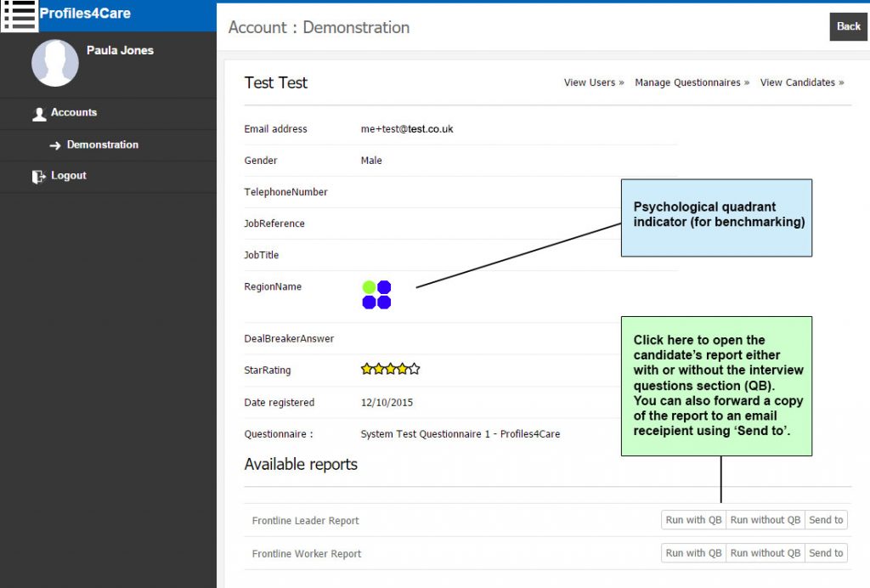Click the email me+test@test.co.uk
Screen dimensions: 870x588
point(407,128)
